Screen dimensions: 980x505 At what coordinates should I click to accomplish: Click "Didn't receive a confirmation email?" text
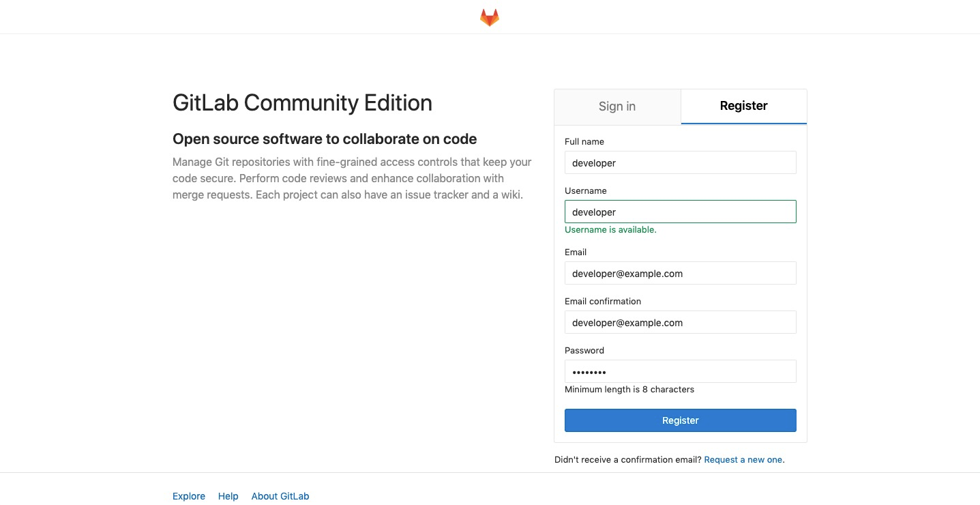tap(628, 460)
